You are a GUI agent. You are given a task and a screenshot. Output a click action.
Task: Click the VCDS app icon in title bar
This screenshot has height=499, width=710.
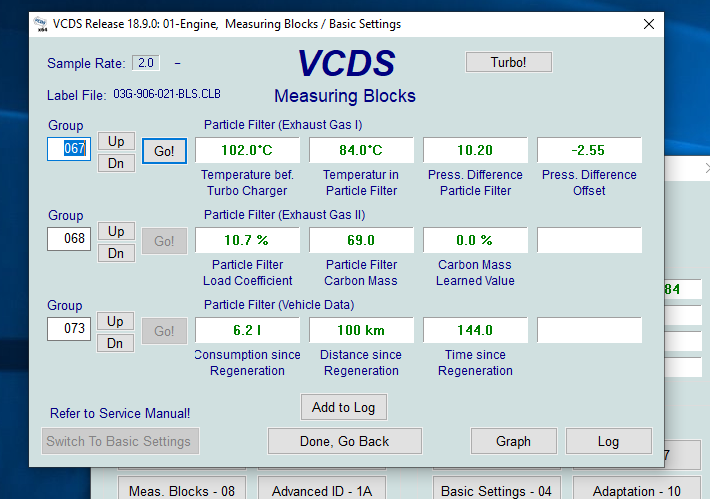pos(40,24)
